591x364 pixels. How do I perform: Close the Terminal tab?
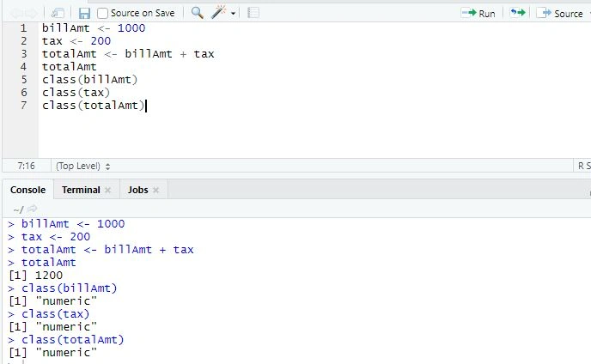(x=107, y=190)
